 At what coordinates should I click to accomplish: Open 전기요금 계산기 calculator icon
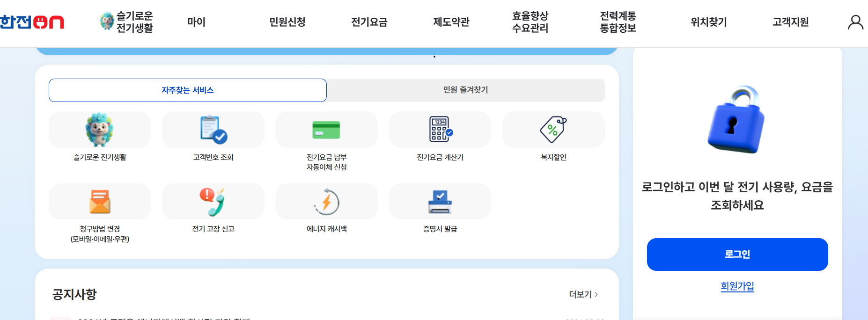[x=441, y=129]
